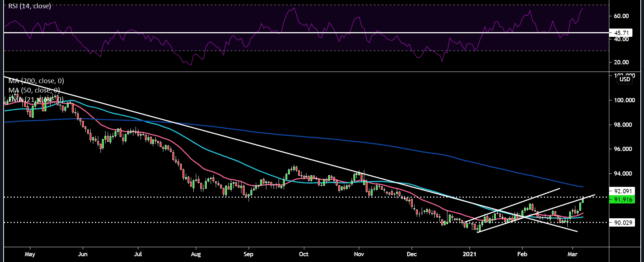The image size is (644, 262).
Task: Click the Feb label on time axis
Action: coord(522,254)
